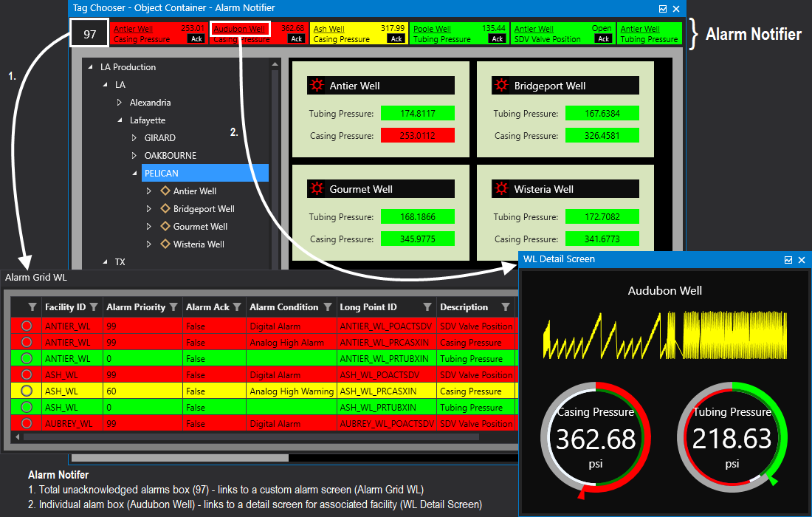Open the total unacknowledged alarms box showing 97
The height and width of the screenshot is (517, 812).
pyautogui.click(x=89, y=33)
